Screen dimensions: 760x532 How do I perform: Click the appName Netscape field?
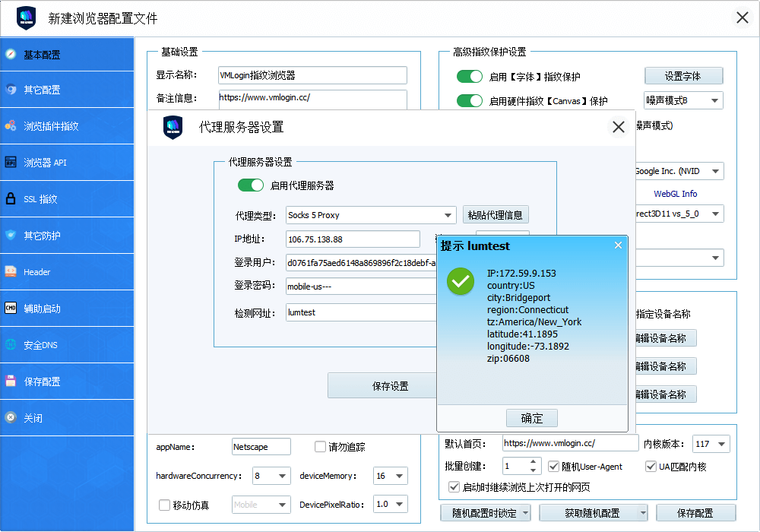[x=261, y=447]
